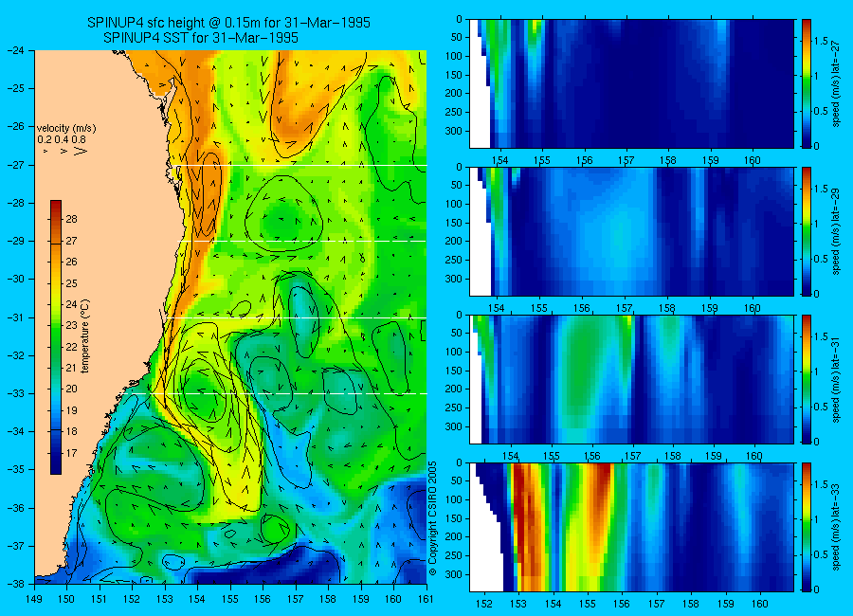Click the lat=-33 speed section panel
Viewport: 853px width, 616px height.
tap(631, 527)
